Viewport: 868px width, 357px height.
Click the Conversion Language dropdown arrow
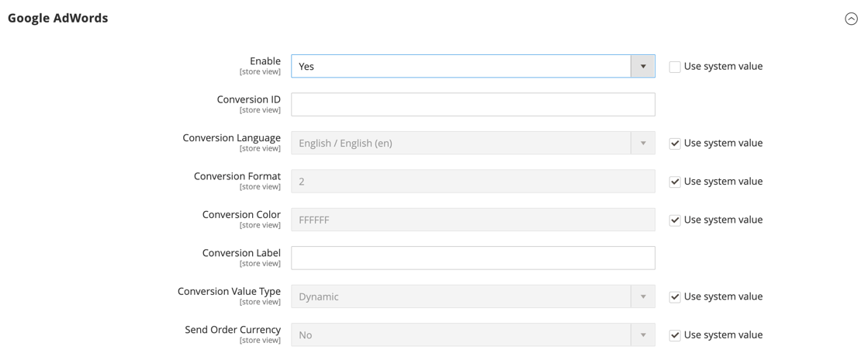pos(643,143)
